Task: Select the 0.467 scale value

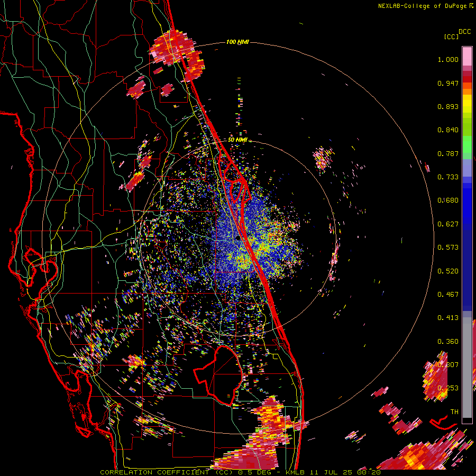Action: 448,295
